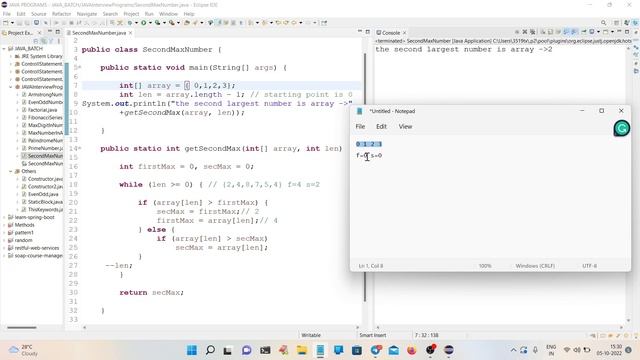Click Project Explorer View Menu dots icon

(x=58, y=41)
